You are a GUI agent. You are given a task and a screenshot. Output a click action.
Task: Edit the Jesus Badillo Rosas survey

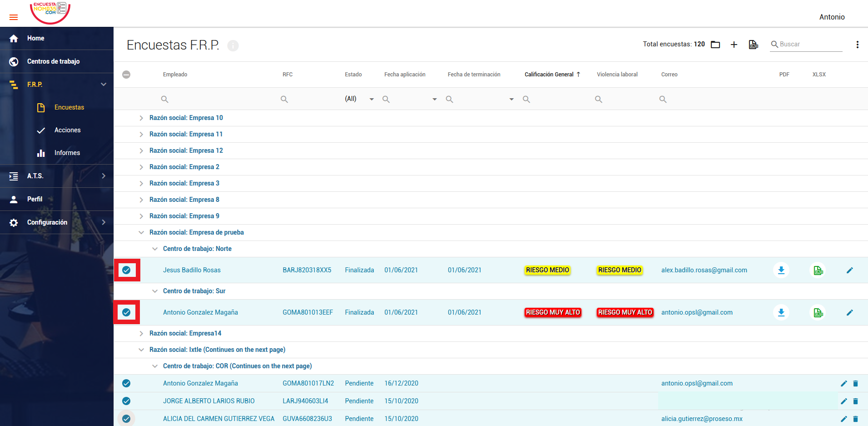tap(850, 270)
